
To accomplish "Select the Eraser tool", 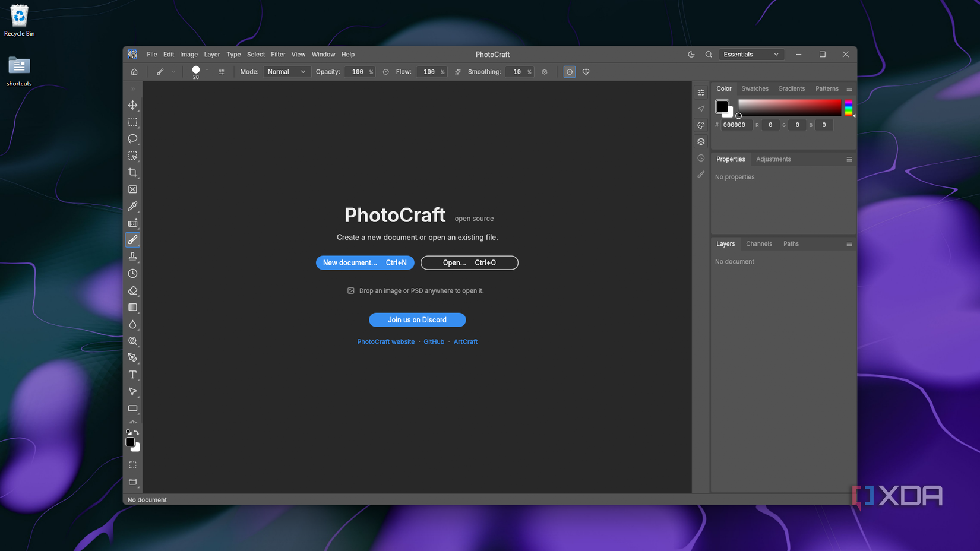I will 132,290.
